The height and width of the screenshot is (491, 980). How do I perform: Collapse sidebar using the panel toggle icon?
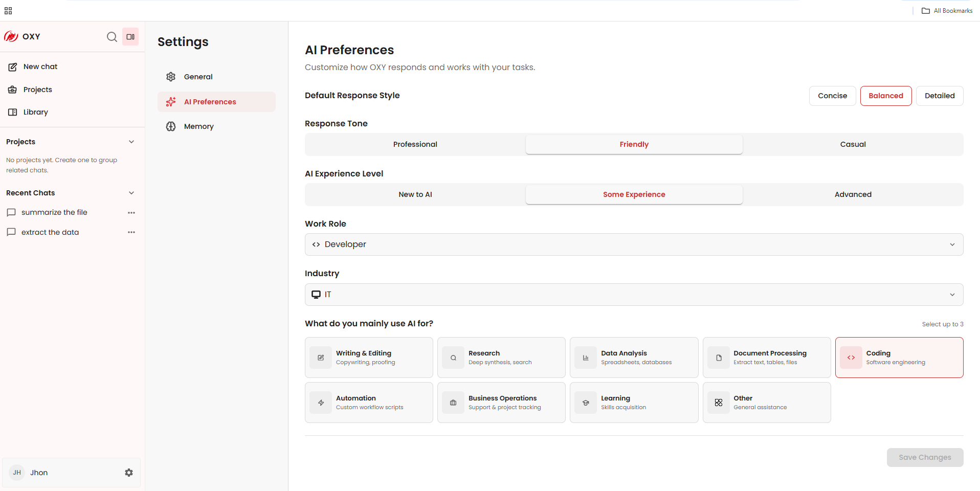tap(130, 36)
